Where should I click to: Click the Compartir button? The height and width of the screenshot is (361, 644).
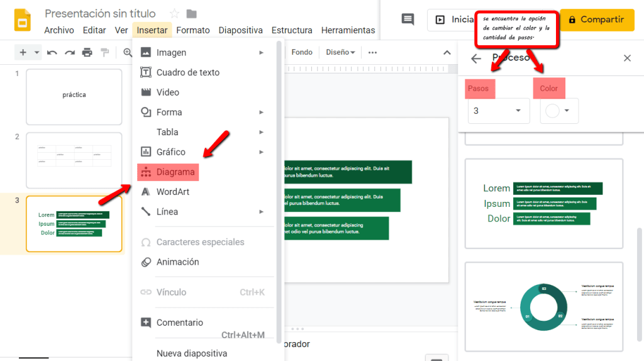[596, 19]
